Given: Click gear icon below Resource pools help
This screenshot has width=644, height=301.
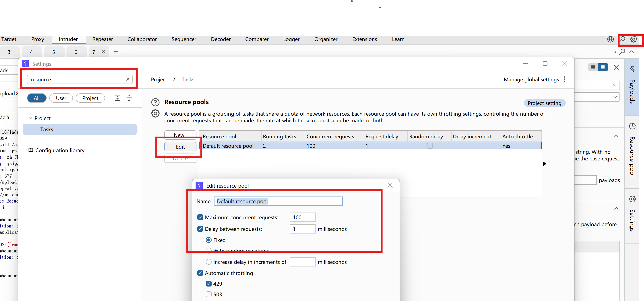Looking at the screenshot, I should click(155, 114).
